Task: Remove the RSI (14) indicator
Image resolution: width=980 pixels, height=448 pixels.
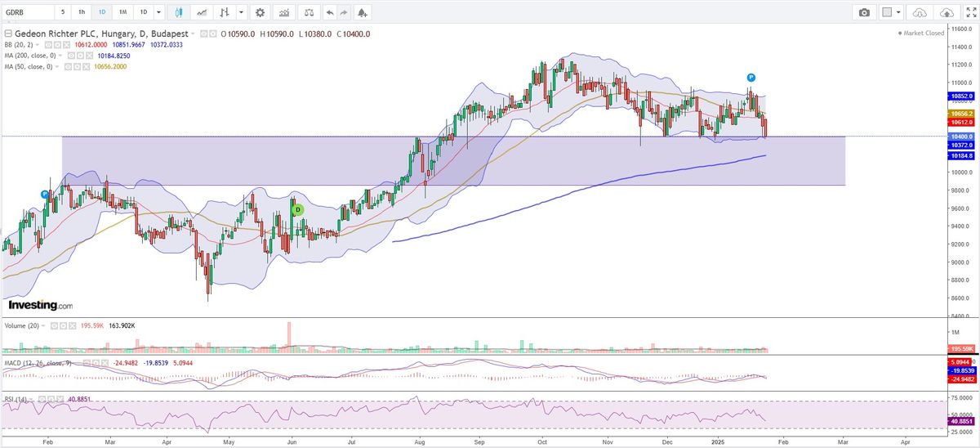Action: coord(60,399)
